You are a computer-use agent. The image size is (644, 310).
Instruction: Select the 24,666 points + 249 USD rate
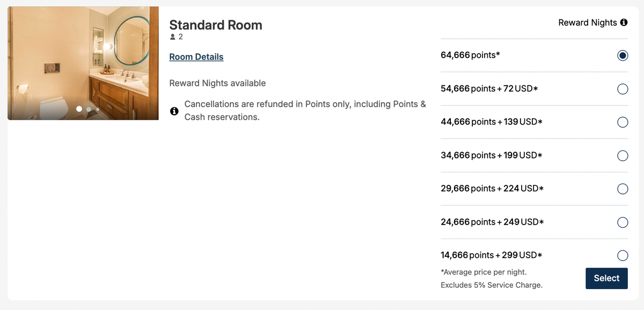pos(623,222)
